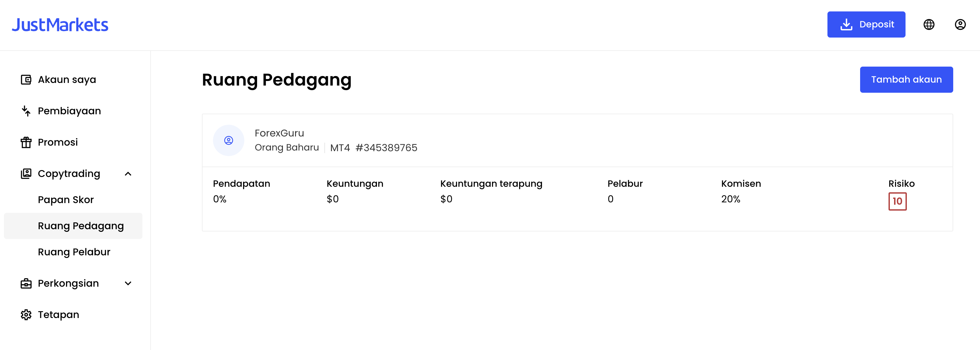The width and height of the screenshot is (980, 350).
Task: Click the gear icon beside Tetapan
Action: point(26,315)
